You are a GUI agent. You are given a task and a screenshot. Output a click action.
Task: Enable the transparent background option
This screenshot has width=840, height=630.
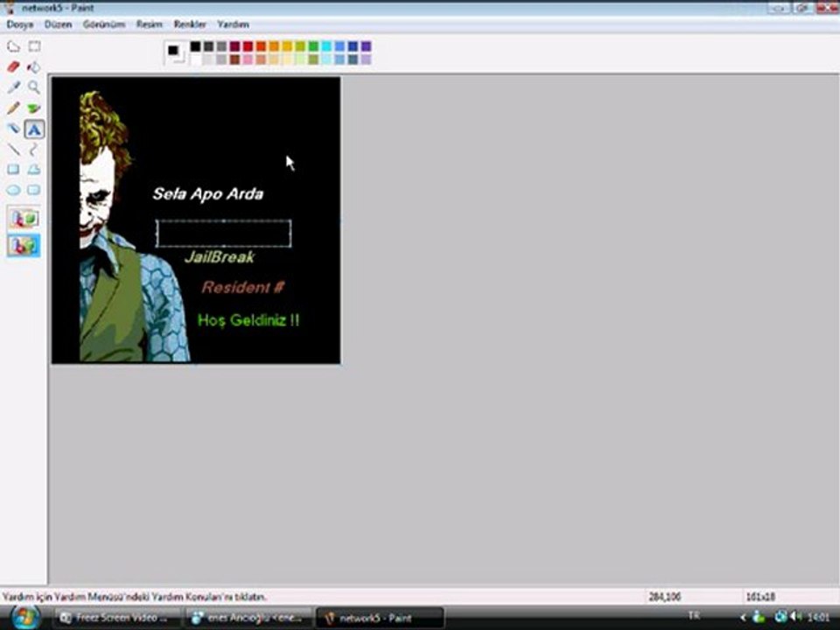pos(24,246)
